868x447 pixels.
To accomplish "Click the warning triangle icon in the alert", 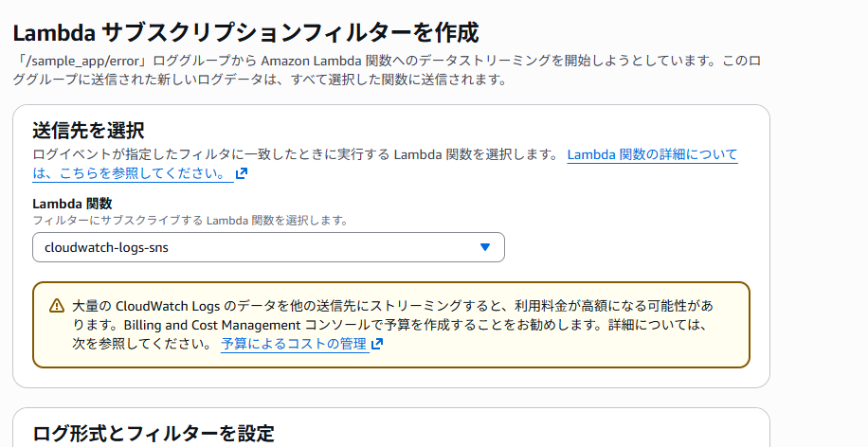I will coord(56,306).
